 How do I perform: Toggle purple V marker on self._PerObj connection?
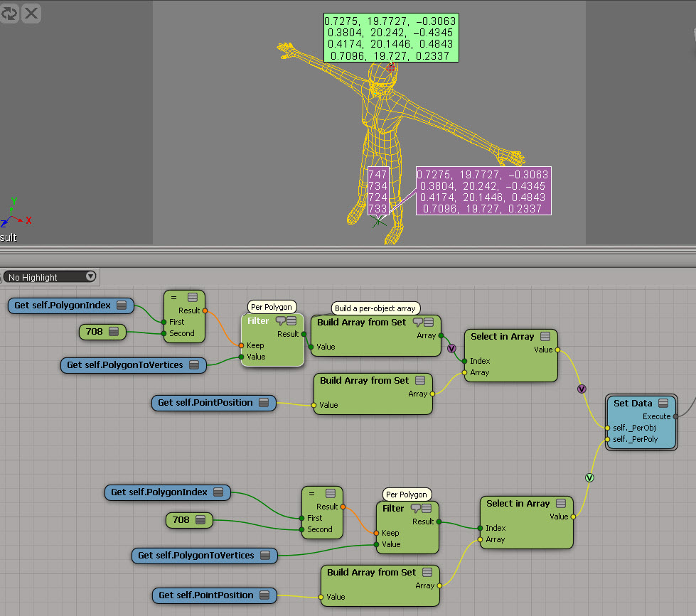click(x=582, y=389)
